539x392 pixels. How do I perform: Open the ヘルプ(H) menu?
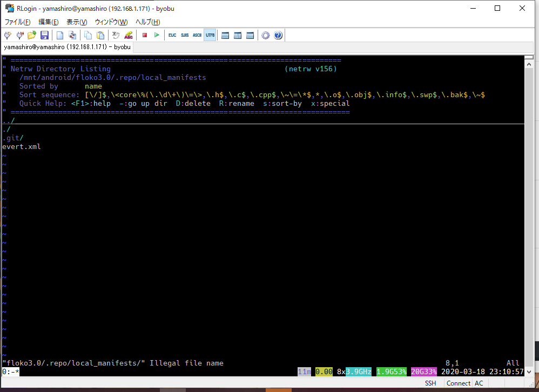(148, 22)
